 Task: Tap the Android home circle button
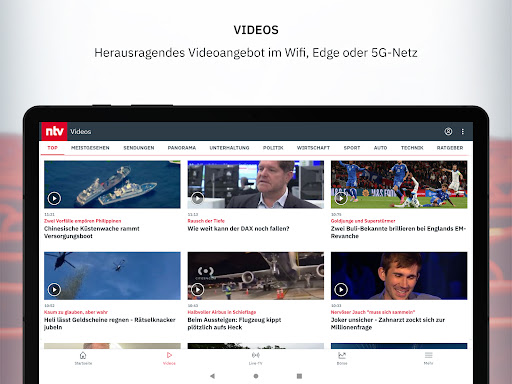(256, 376)
